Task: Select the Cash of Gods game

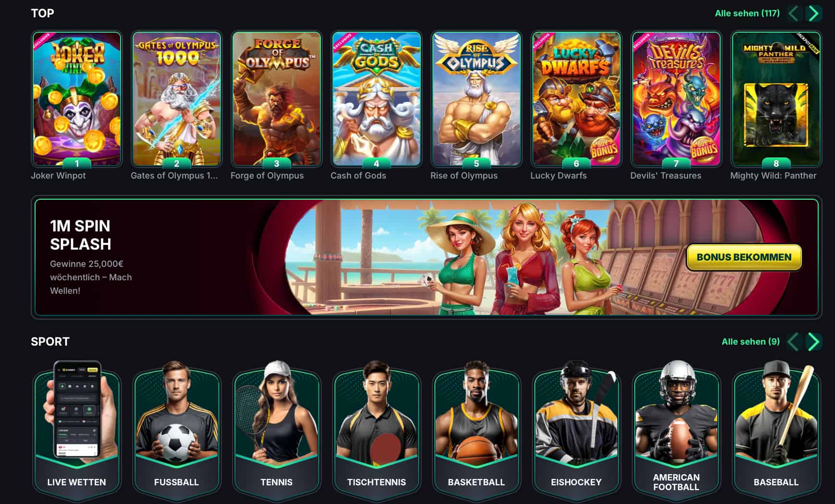Action: coord(376,99)
